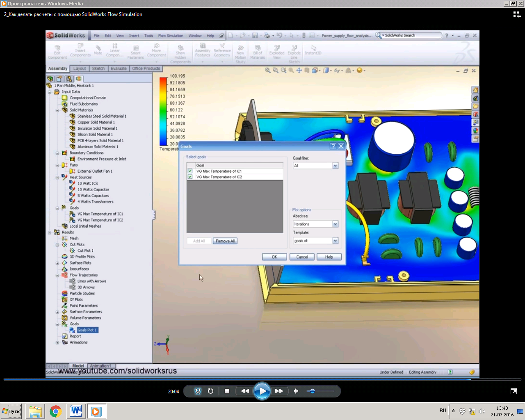
Task: Select the Mate tool icon
Action: click(x=98, y=50)
